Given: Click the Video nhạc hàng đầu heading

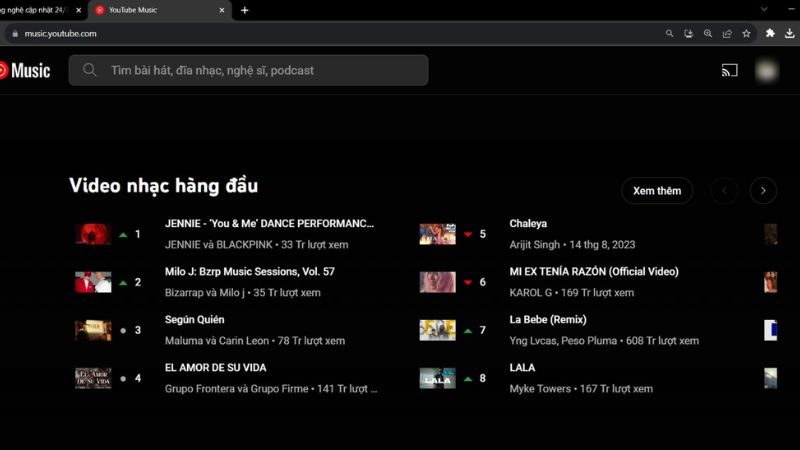Looking at the screenshot, I should click(163, 186).
